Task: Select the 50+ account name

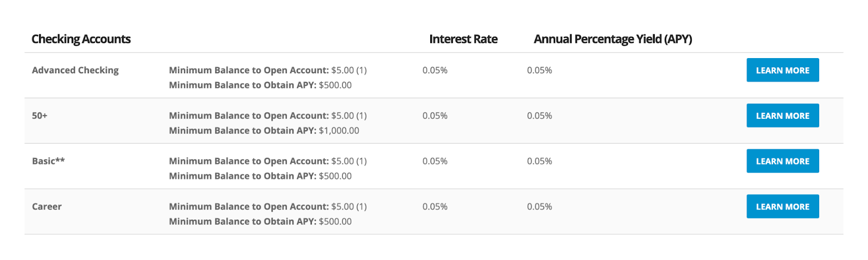Action: [40, 116]
